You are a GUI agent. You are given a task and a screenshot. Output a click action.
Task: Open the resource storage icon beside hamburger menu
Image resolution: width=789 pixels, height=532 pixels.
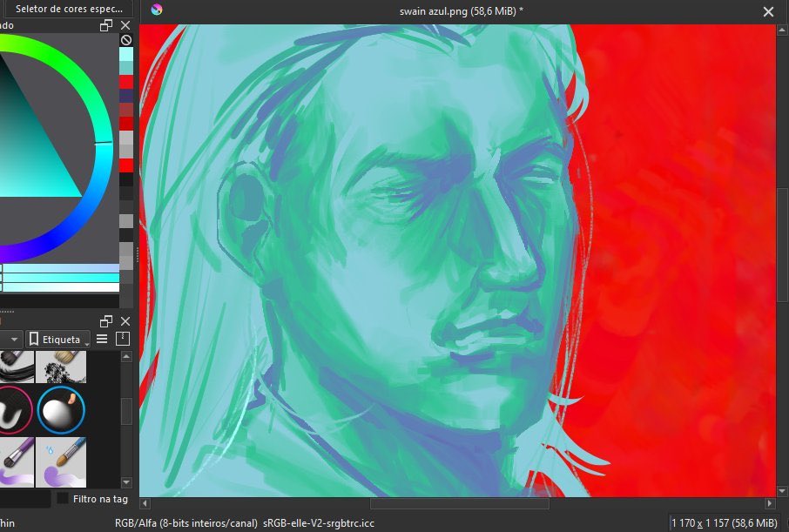[123, 339]
